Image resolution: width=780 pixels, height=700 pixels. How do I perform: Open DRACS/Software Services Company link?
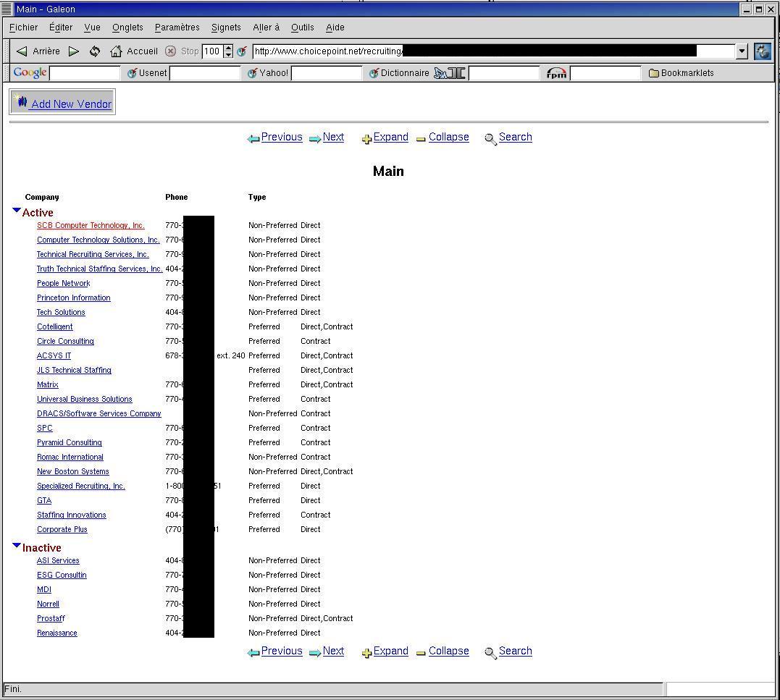[x=99, y=413]
